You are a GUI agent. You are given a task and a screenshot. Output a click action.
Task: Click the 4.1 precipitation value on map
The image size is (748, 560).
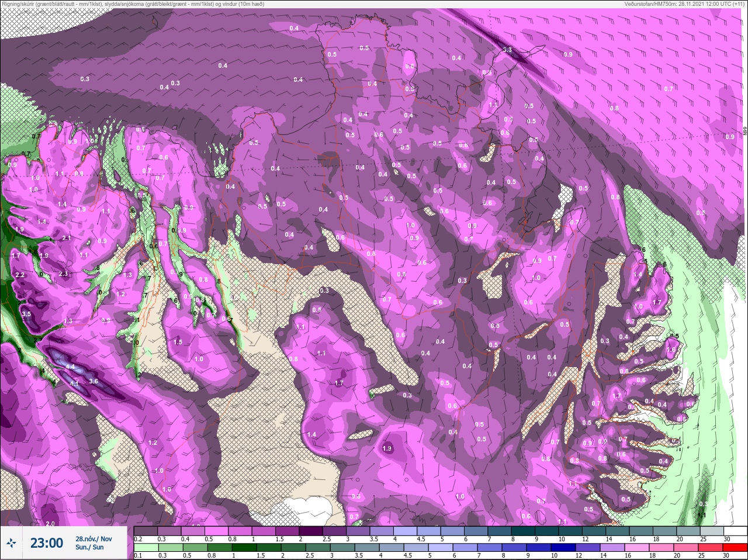pos(74,383)
